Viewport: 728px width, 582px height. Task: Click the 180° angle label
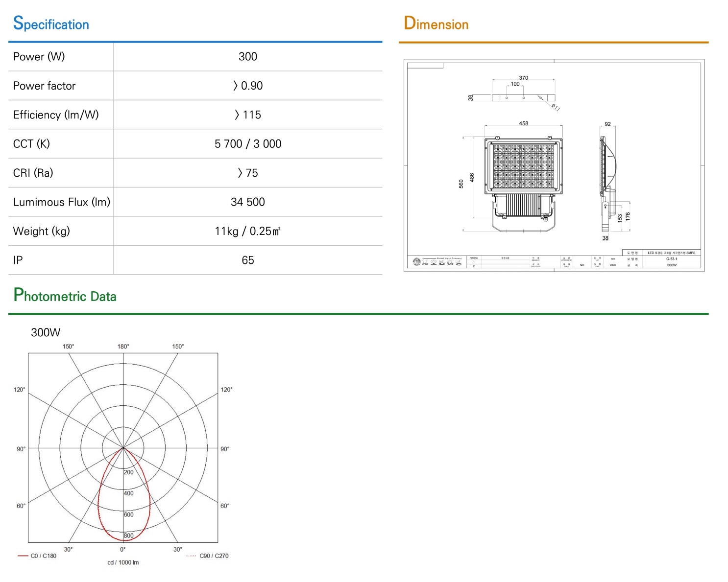tap(123, 347)
